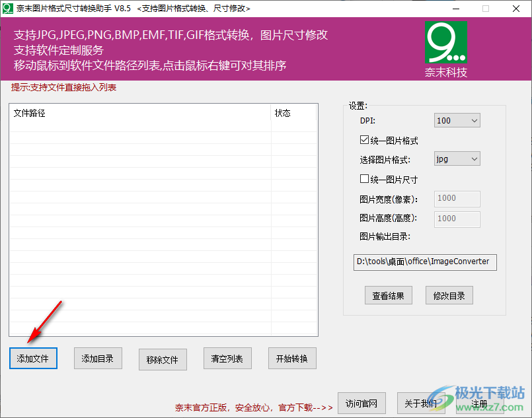The height and width of the screenshot is (418, 532).
Task: Open the 选择图片格式 jpg dropdown
Action: tap(457, 158)
